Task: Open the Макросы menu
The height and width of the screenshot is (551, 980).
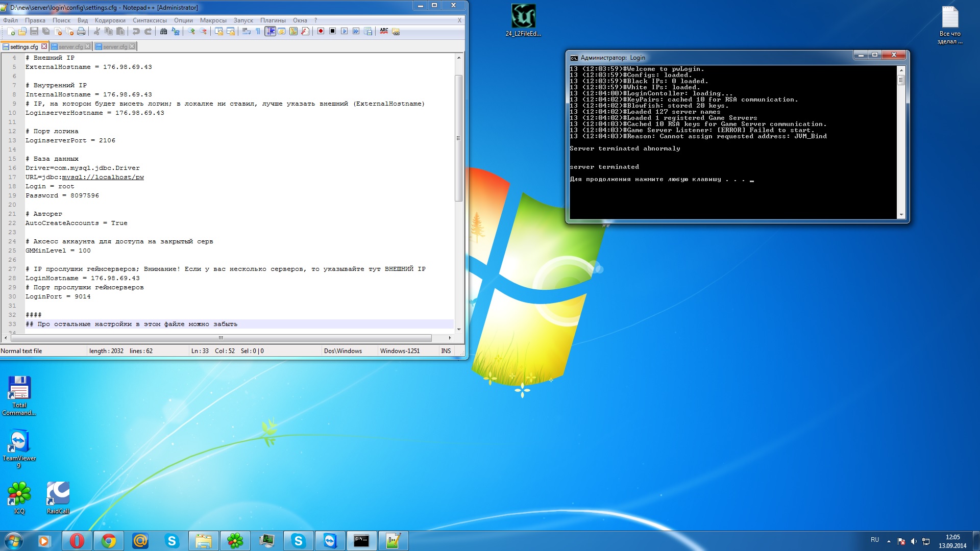Action: click(213, 20)
